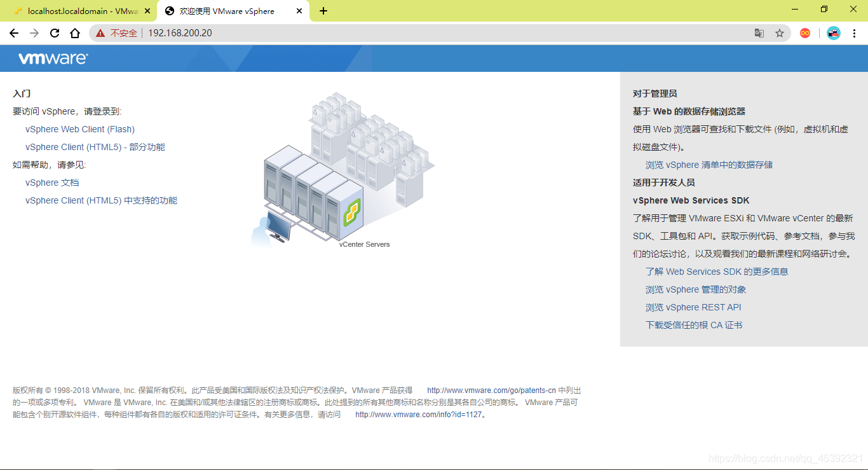This screenshot has width=868, height=470.
Task: Open 浏览 vSphere 管理的对象 link
Action: point(696,289)
